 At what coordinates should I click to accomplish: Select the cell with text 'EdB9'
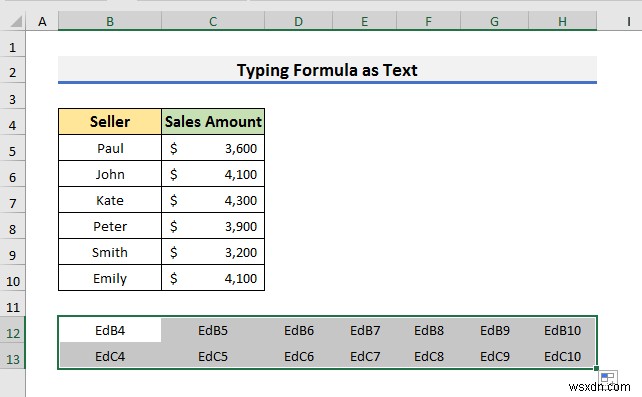point(494,330)
